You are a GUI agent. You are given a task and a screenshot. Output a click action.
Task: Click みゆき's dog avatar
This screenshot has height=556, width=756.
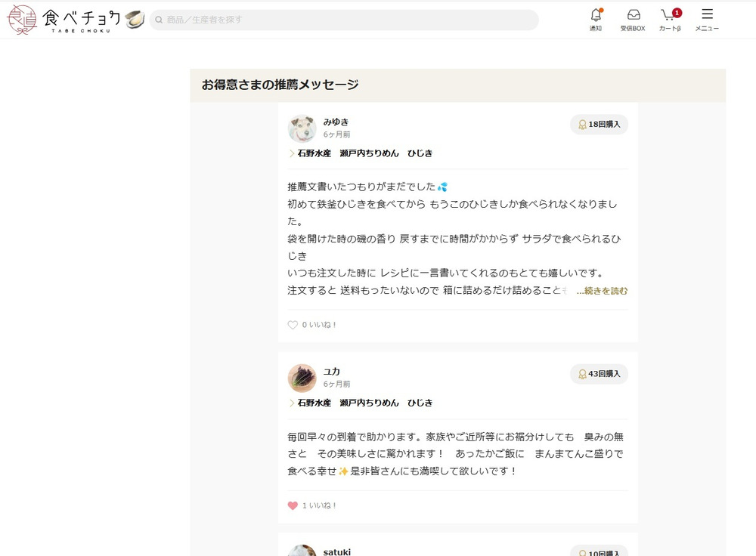point(302,128)
